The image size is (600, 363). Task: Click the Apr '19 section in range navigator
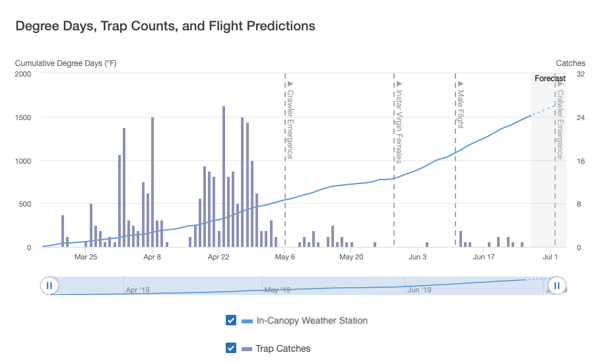193,285
